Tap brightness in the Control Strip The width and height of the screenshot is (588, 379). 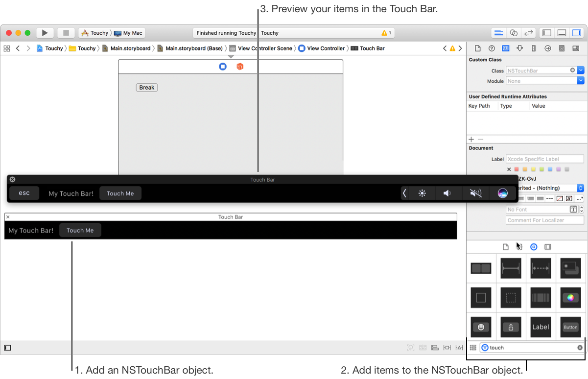point(422,193)
